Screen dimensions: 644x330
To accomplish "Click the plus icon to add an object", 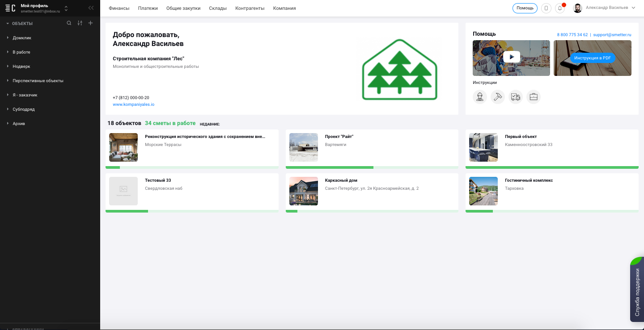I will (90, 23).
